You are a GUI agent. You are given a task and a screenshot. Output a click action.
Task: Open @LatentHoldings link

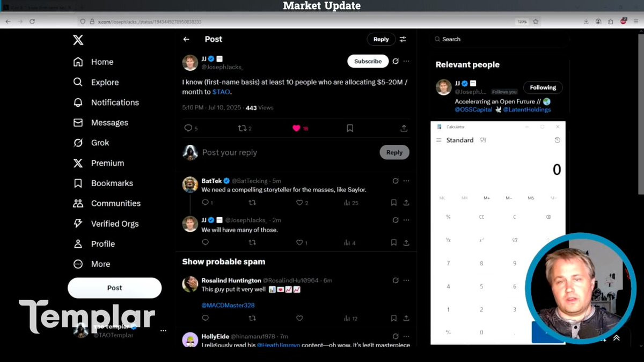(526, 109)
